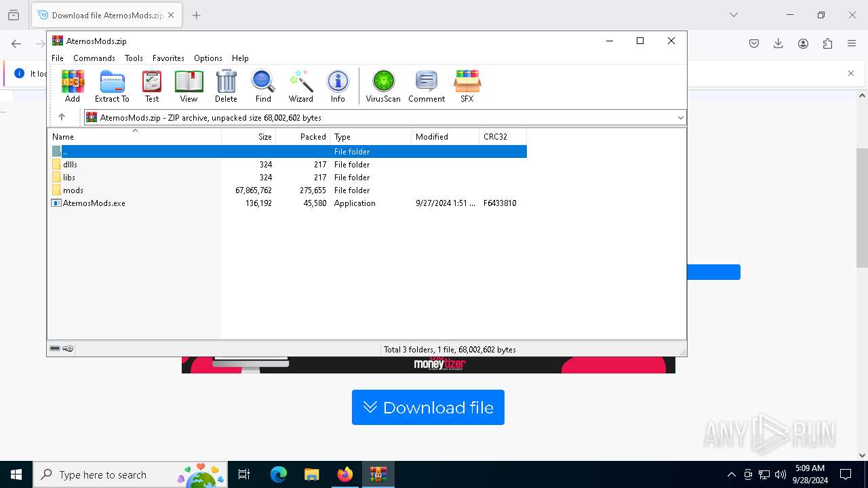This screenshot has height=488, width=868.
Task: Expand the archive path dropdown
Action: click(680, 117)
